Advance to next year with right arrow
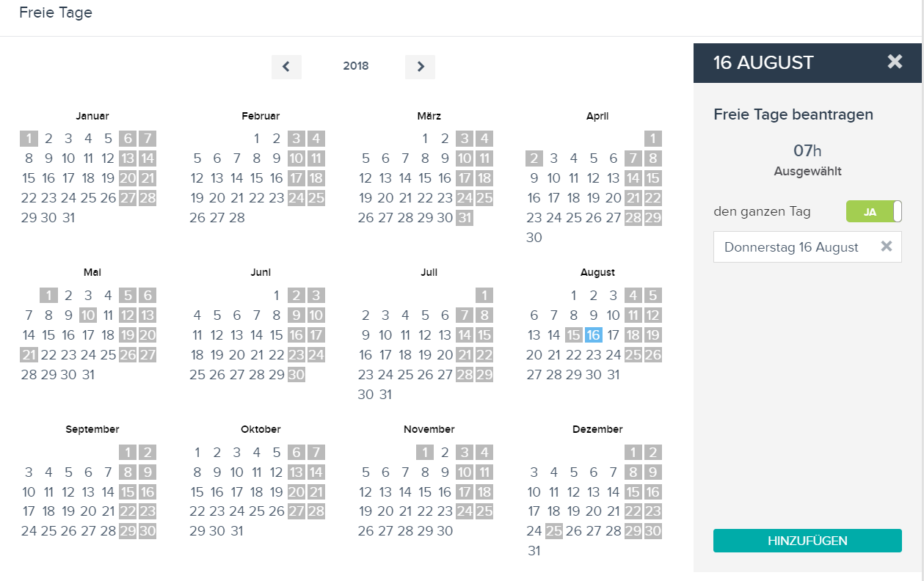 pyautogui.click(x=420, y=67)
